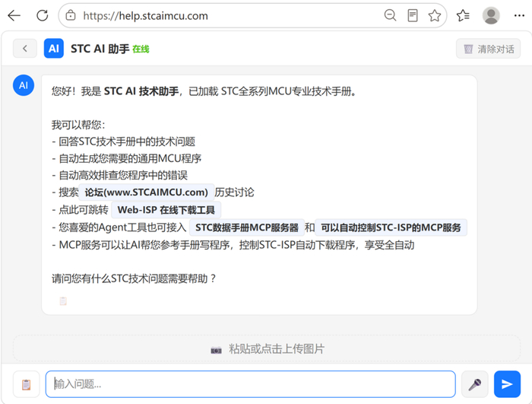Open the 可以自动控制STC-ISP的MCP服务 link
This screenshot has width=532, height=404.
(391, 227)
